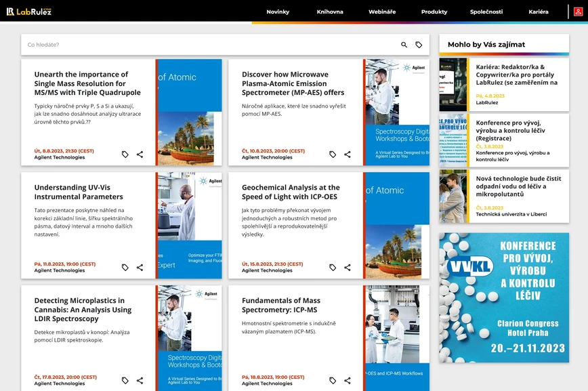The image size is (588, 391).
Task: Open the Kariéra menu item
Action: click(539, 12)
